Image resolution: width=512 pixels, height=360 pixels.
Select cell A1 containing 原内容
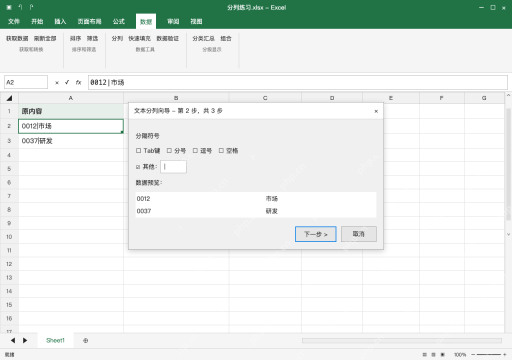point(71,111)
